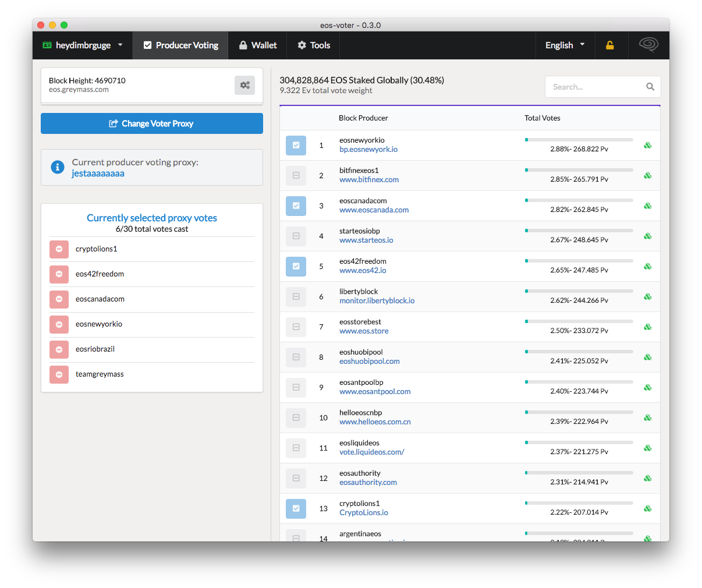Click the Change Voter Proxy button

pyautogui.click(x=152, y=123)
